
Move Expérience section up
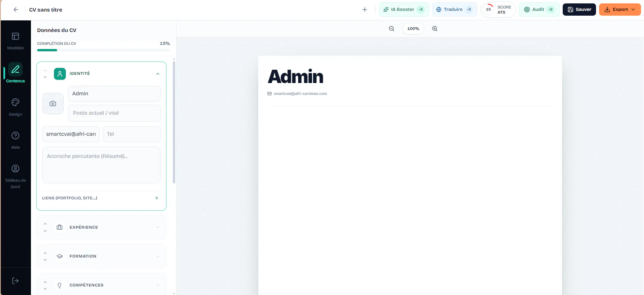[x=45, y=224]
